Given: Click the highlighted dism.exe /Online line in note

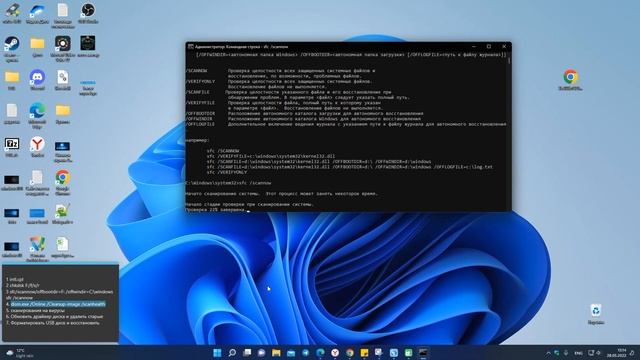Looking at the screenshot, I should (x=58, y=304).
